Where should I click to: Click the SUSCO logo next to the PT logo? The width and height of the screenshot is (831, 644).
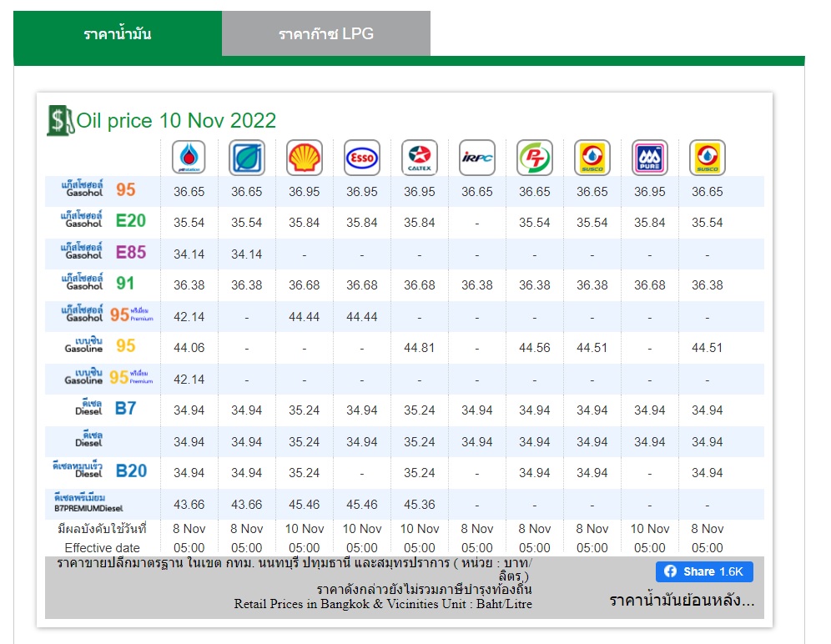(x=592, y=158)
